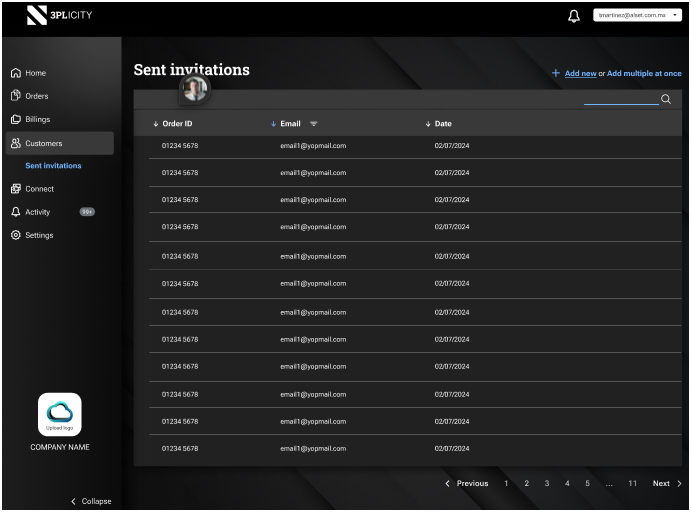Open the Email column filter icon
Viewport: 691px width, 512px height.
pyautogui.click(x=313, y=124)
